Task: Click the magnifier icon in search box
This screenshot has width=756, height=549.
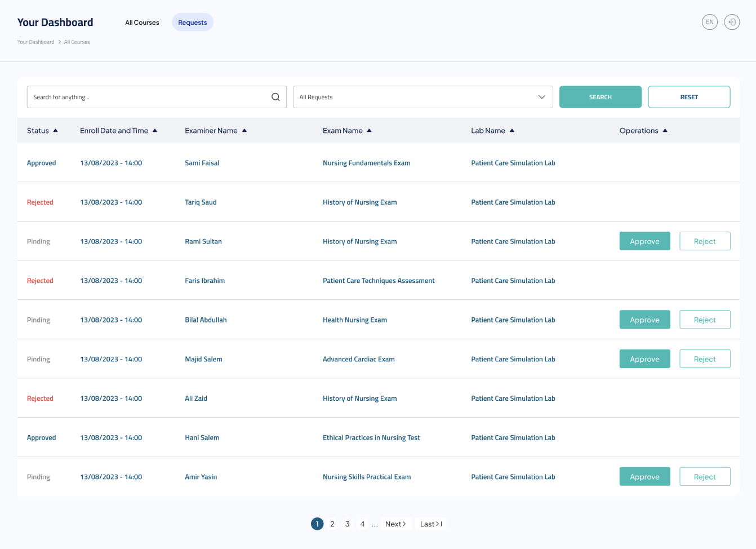Action: pyautogui.click(x=275, y=97)
